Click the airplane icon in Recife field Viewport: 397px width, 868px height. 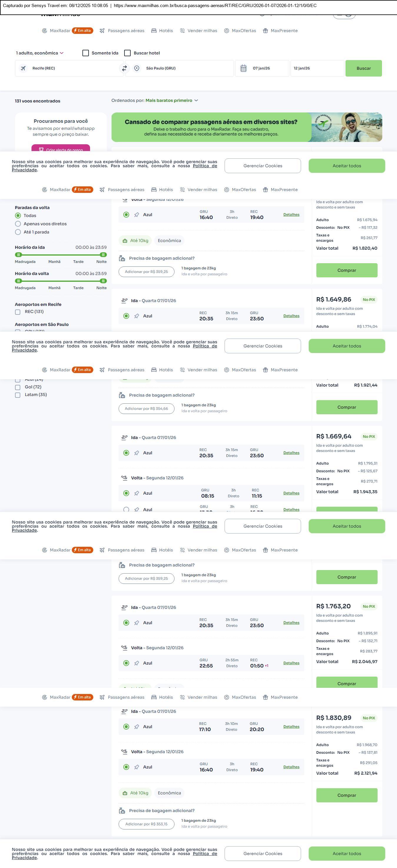[23, 68]
